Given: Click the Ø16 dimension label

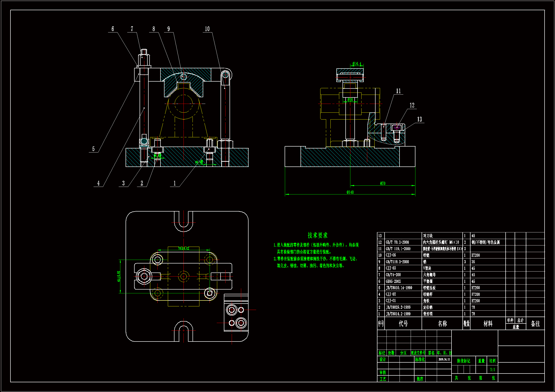Looking at the screenshot, I should coord(350,100).
